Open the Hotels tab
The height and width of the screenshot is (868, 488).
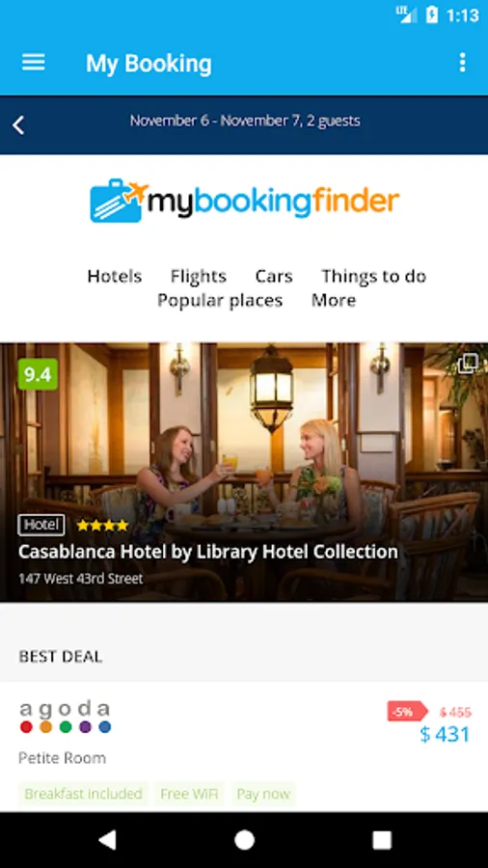(115, 276)
